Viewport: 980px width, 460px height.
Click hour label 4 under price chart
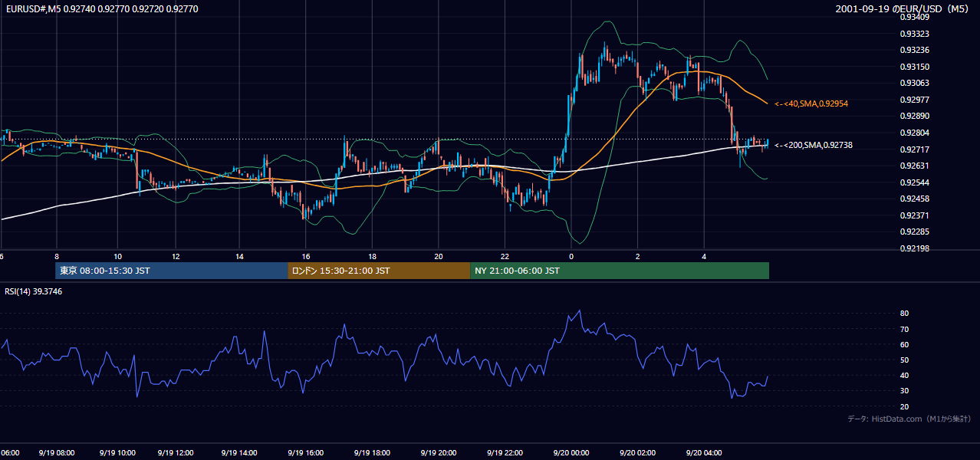(x=704, y=256)
